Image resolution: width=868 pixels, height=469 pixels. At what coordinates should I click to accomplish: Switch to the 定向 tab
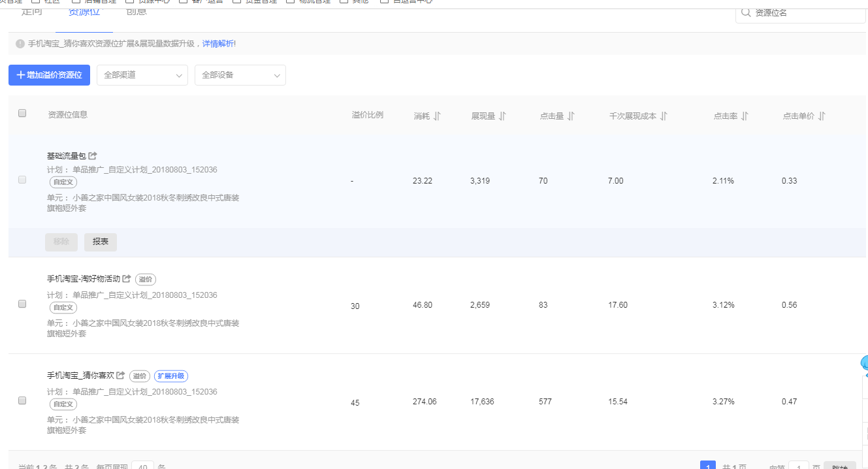tap(32, 12)
